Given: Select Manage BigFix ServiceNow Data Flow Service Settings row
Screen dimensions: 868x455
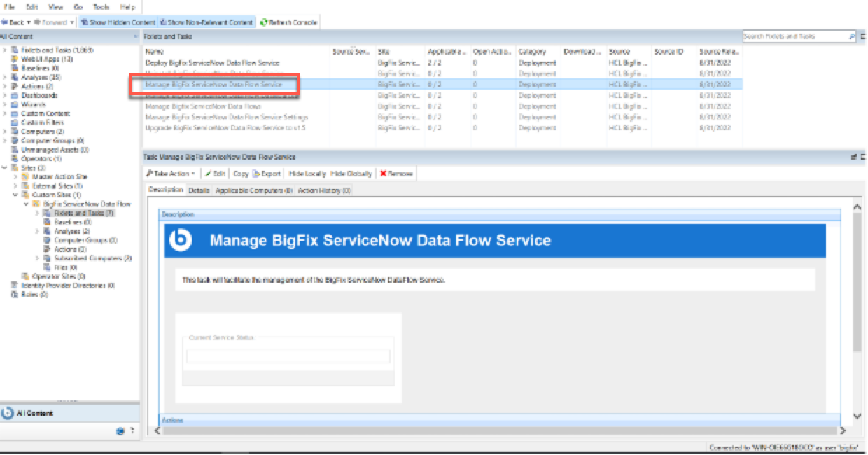Looking at the screenshot, I should click(x=442, y=118).
